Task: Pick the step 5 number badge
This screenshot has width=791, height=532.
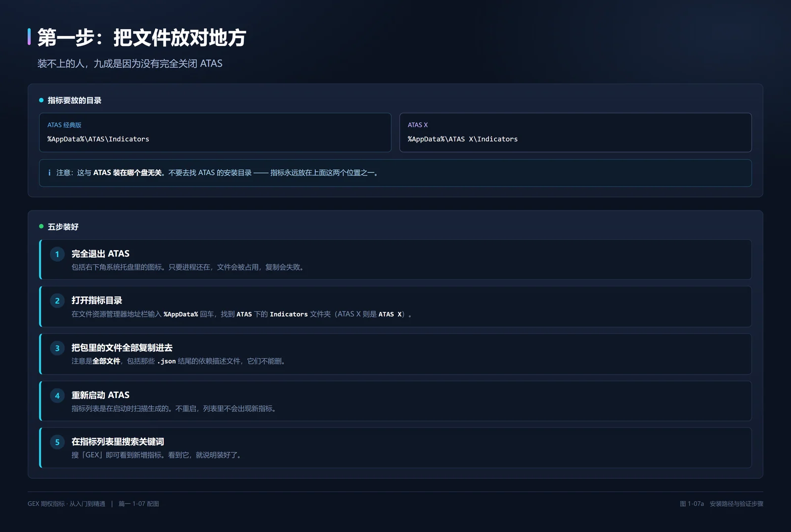Action: point(57,442)
